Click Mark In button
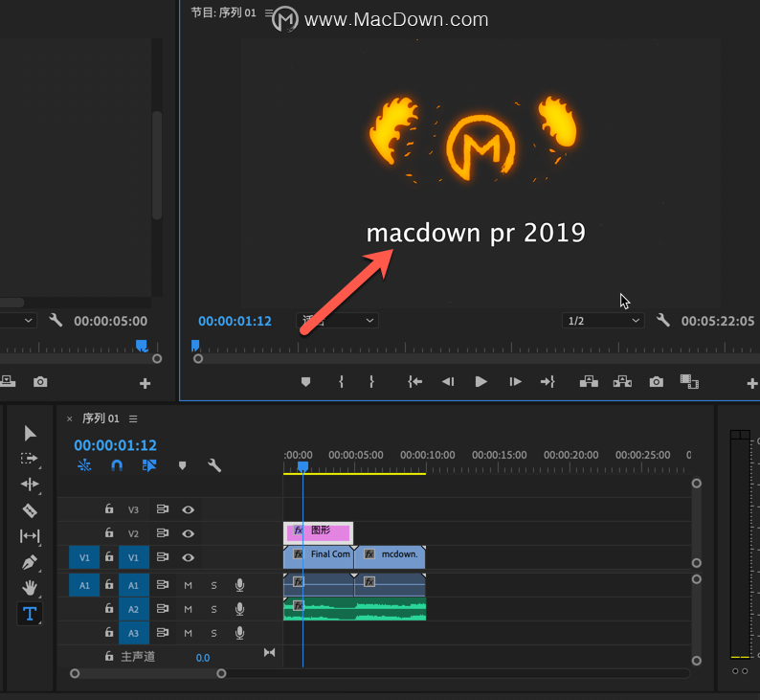Image resolution: width=760 pixels, height=700 pixels. tap(341, 382)
